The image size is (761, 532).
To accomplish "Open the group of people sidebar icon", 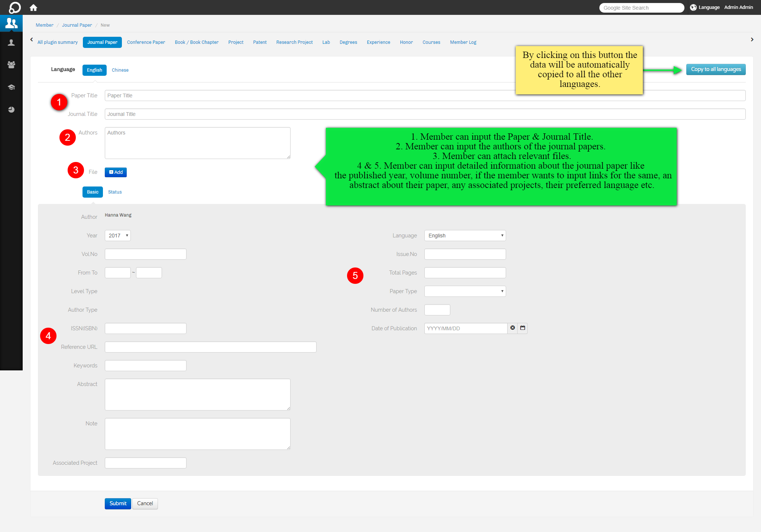I will pos(11,65).
